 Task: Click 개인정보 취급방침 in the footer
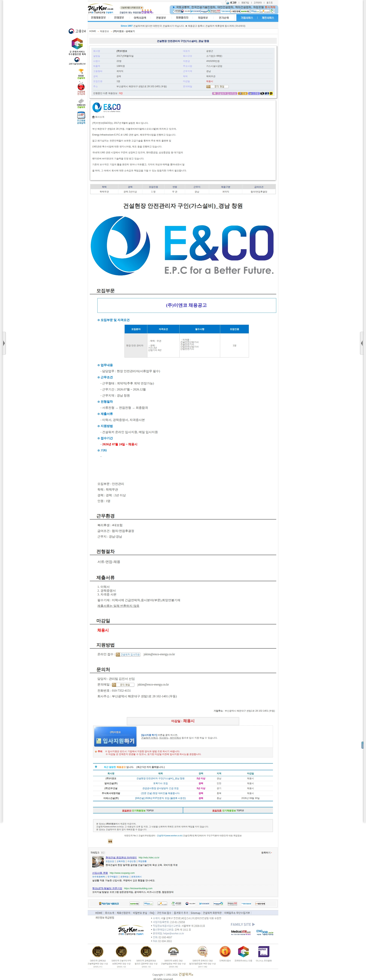point(104,918)
